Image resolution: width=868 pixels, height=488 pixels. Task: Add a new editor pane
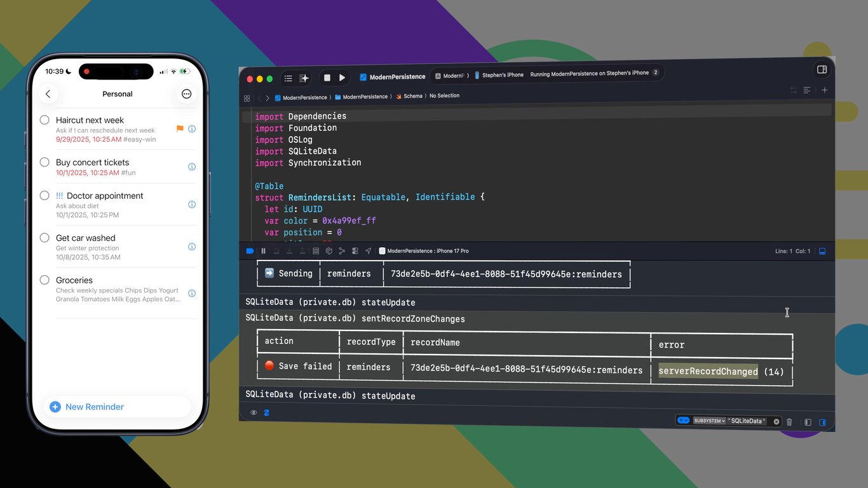pos(825,90)
